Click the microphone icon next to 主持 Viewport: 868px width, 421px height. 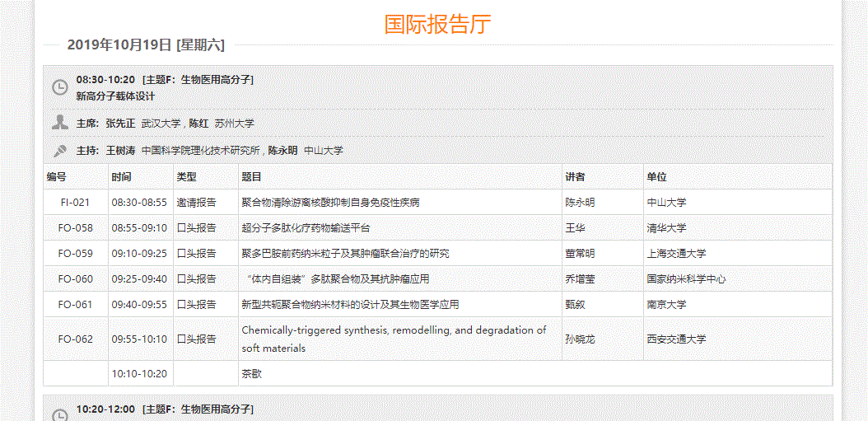click(60, 151)
